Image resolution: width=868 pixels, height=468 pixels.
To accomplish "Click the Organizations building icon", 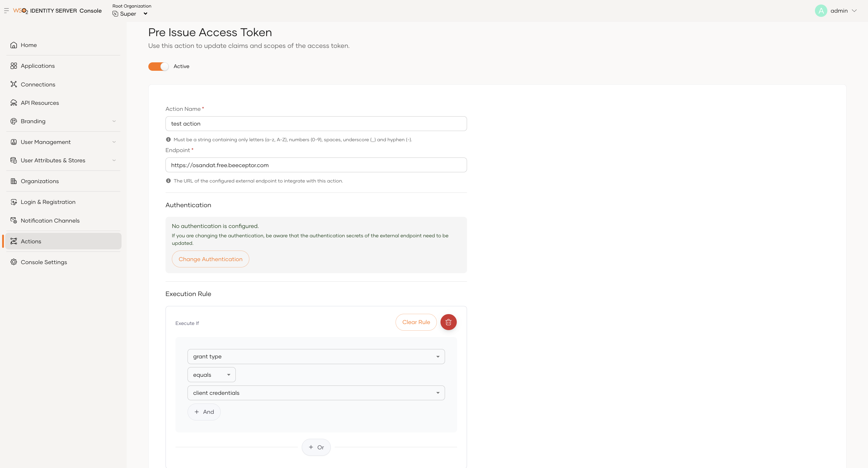I will pos(14,181).
